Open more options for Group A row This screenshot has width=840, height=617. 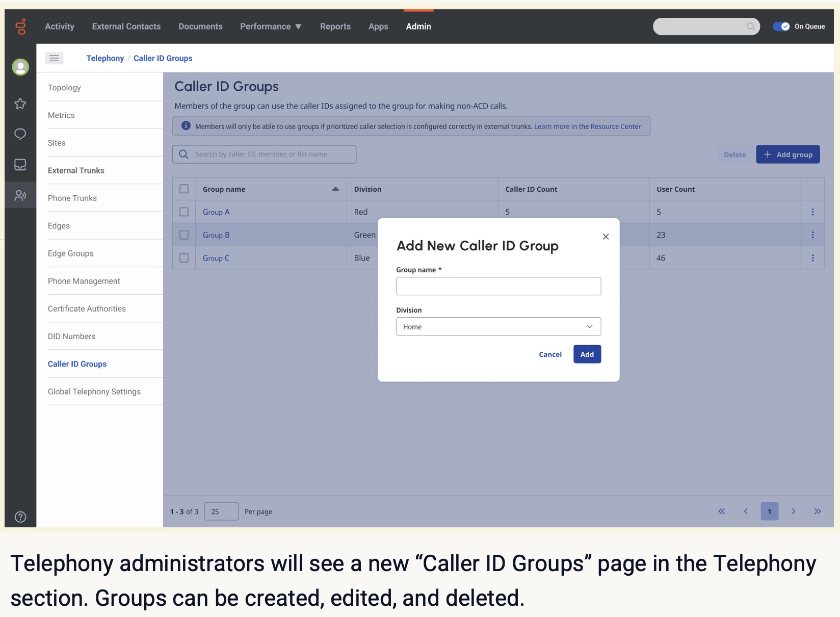pyautogui.click(x=812, y=212)
